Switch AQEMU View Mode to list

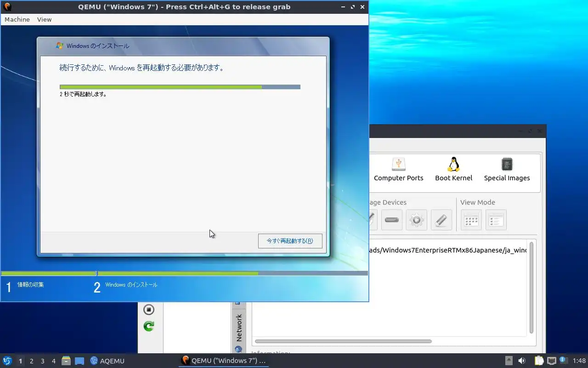[496, 220]
